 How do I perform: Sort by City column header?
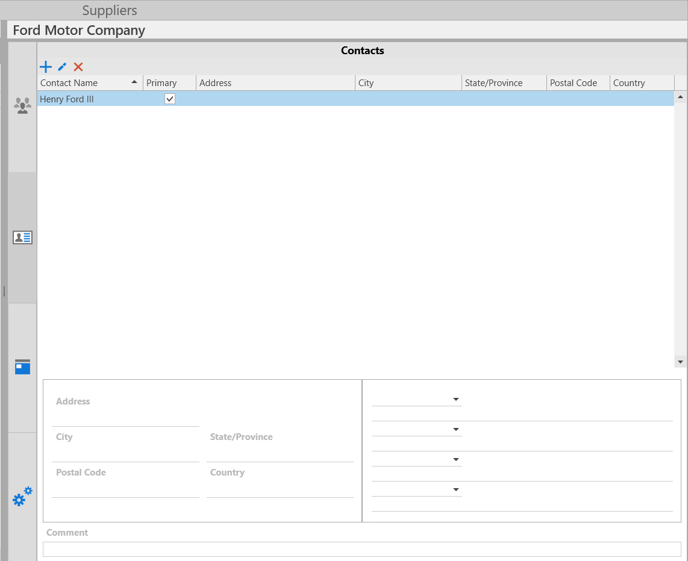408,83
